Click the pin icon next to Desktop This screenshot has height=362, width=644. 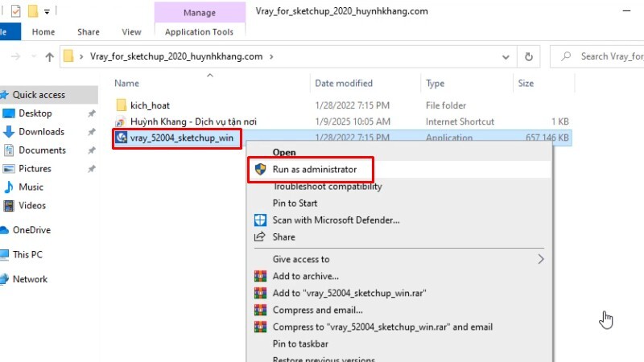pyautogui.click(x=91, y=113)
